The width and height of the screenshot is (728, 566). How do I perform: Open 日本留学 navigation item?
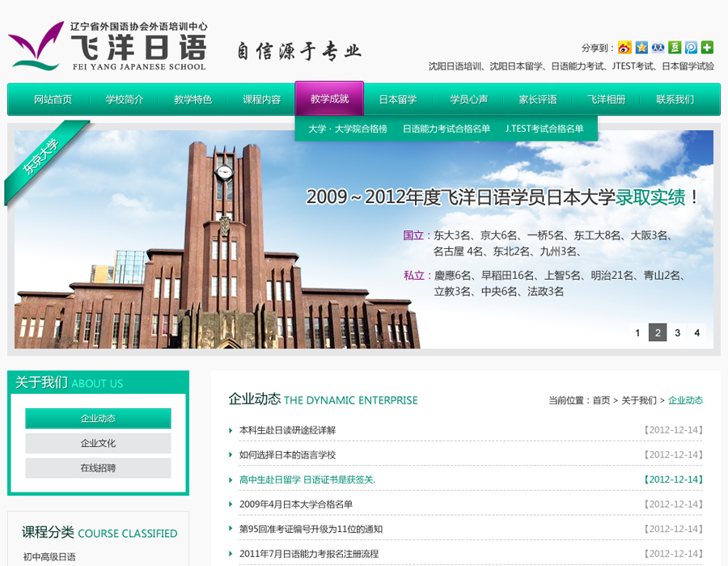click(398, 99)
